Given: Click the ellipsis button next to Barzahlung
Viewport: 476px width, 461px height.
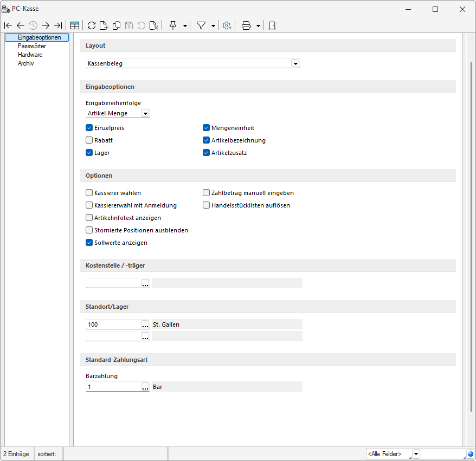Looking at the screenshot, I should click(145, 387).
